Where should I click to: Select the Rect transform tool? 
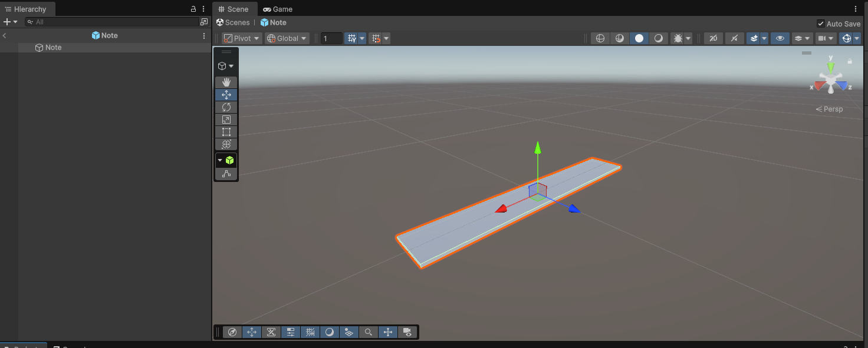click(226, 132)
